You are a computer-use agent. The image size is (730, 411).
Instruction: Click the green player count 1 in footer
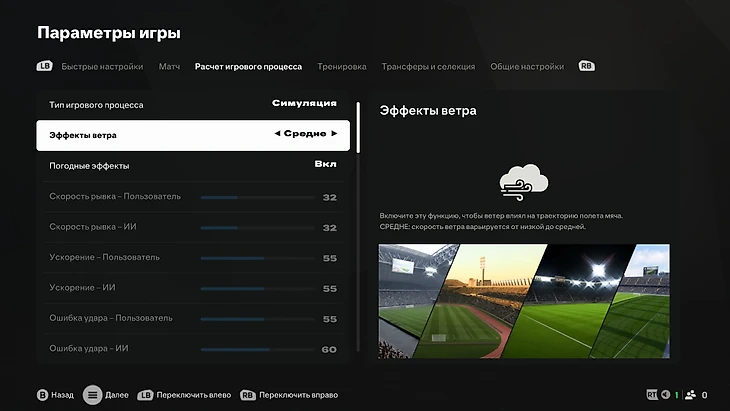[676, 395]
